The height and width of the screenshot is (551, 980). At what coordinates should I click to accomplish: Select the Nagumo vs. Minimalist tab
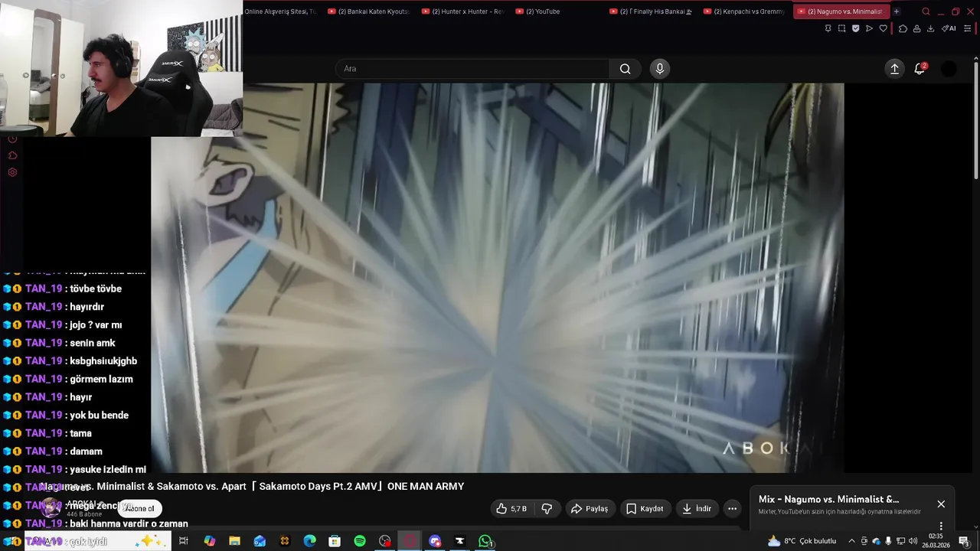click(x=841, y=11)
